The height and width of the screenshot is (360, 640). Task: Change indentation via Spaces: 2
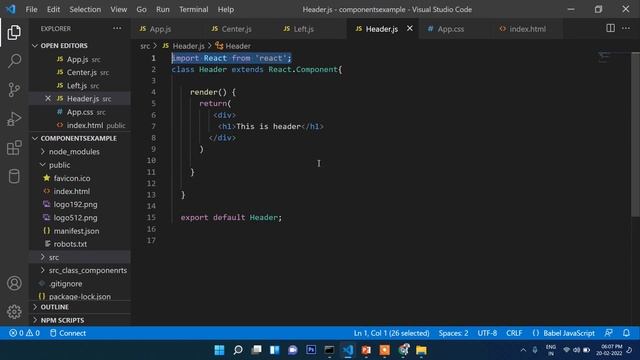(x=453, y=333)
